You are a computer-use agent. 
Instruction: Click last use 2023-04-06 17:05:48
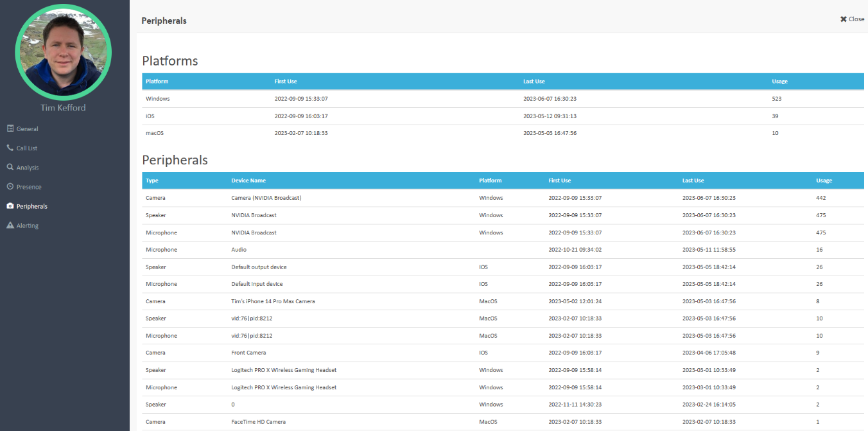coord(709,353)
